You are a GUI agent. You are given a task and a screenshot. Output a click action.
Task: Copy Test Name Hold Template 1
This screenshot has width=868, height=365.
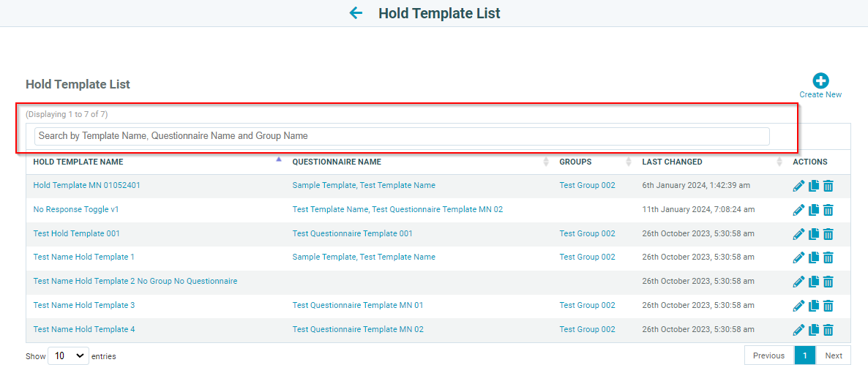point(813,257)
